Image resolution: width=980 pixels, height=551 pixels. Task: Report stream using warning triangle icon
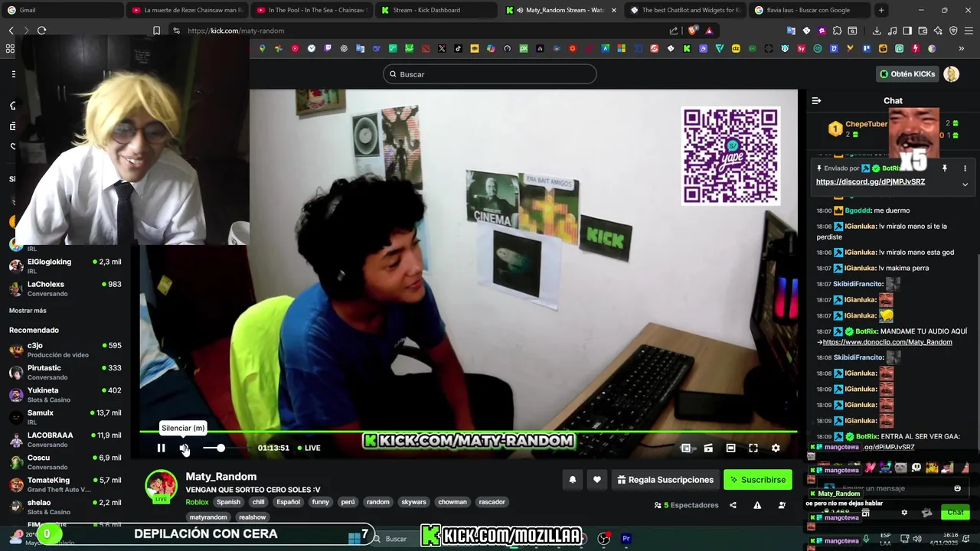[757, 505]
